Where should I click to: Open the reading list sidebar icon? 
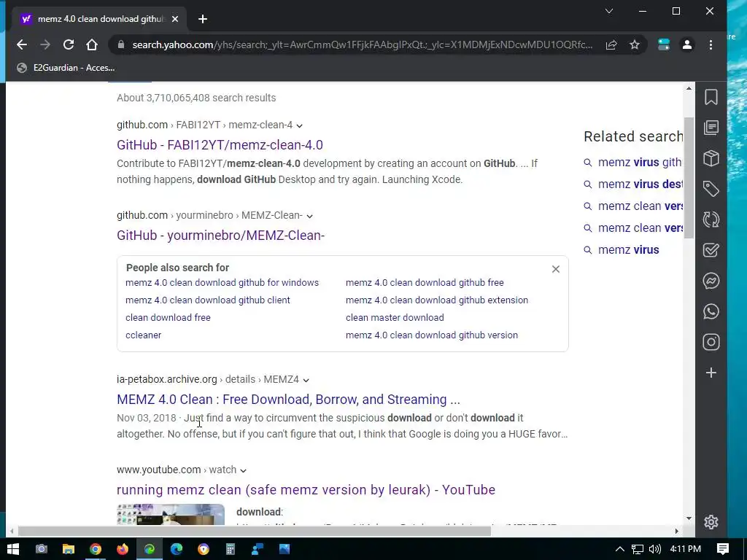(x=711, y=128)
